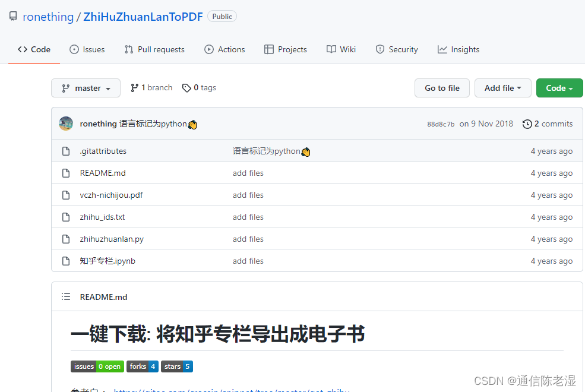Viewport: 585px width, 392px height.
Task: Open the ZhiHuZhuanLanToPDF repository link
Action: [143, 17]
